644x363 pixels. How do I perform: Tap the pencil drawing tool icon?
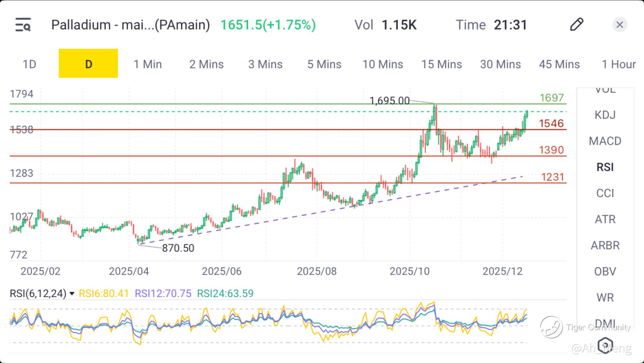pyautogui.click(x=576, y=25)
